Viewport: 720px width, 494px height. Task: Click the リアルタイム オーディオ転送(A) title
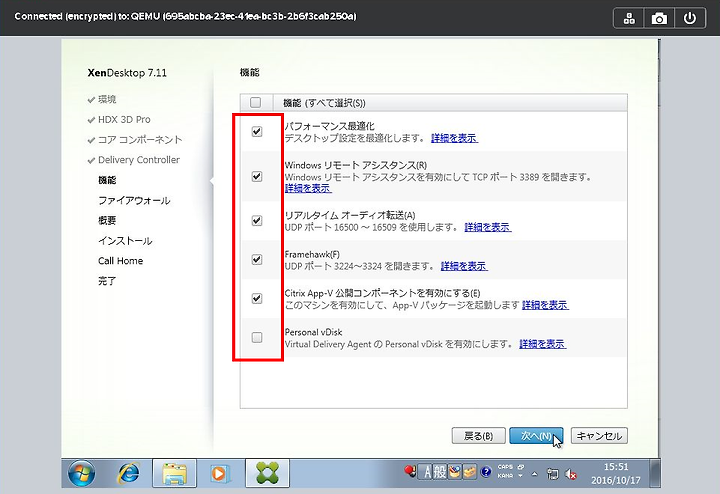(x=350, y=215)
